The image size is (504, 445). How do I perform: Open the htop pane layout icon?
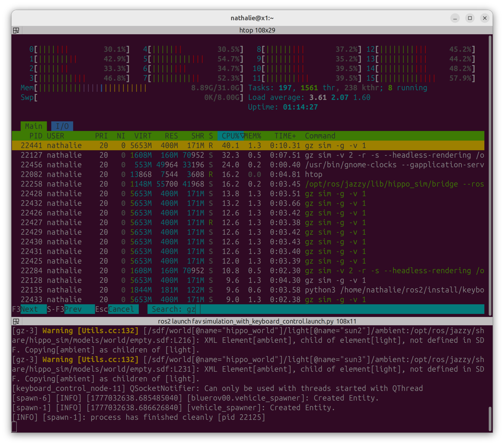point(16,30)
